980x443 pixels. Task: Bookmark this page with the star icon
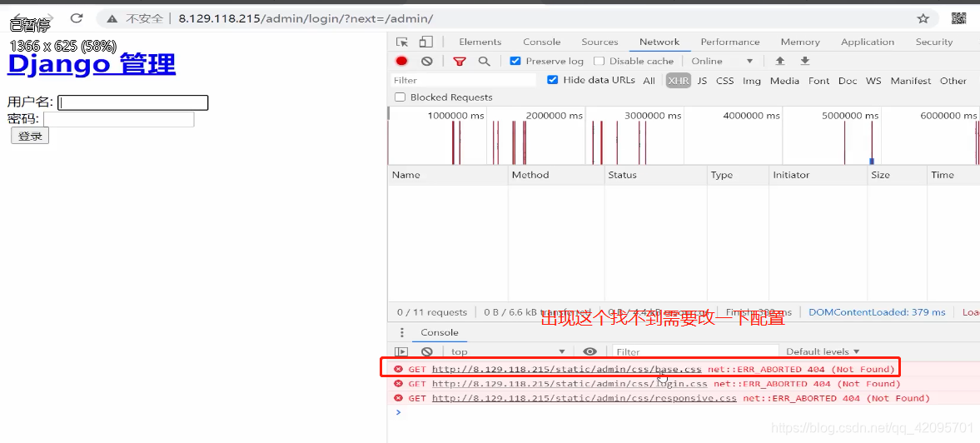coord(923,19)
